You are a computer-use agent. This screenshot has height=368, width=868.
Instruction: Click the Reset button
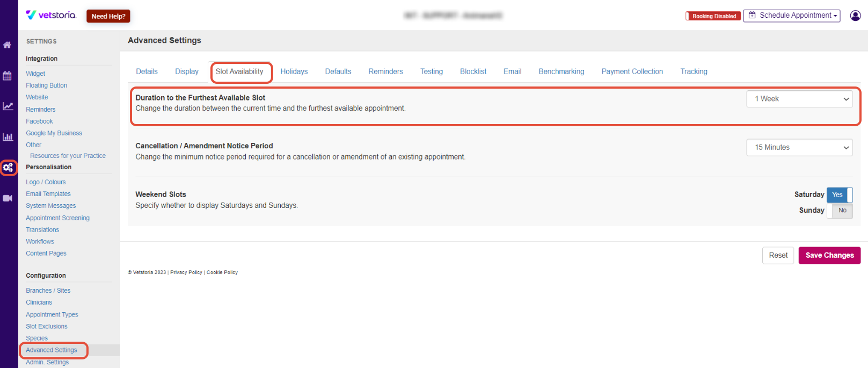point(778,255)
